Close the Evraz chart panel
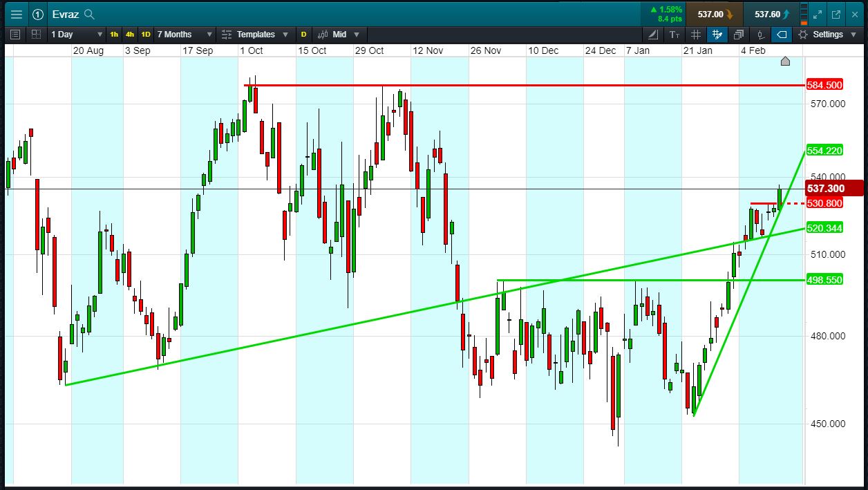This screenshot has height=490, width=868. pyautogui.click(x=854, y=14)
